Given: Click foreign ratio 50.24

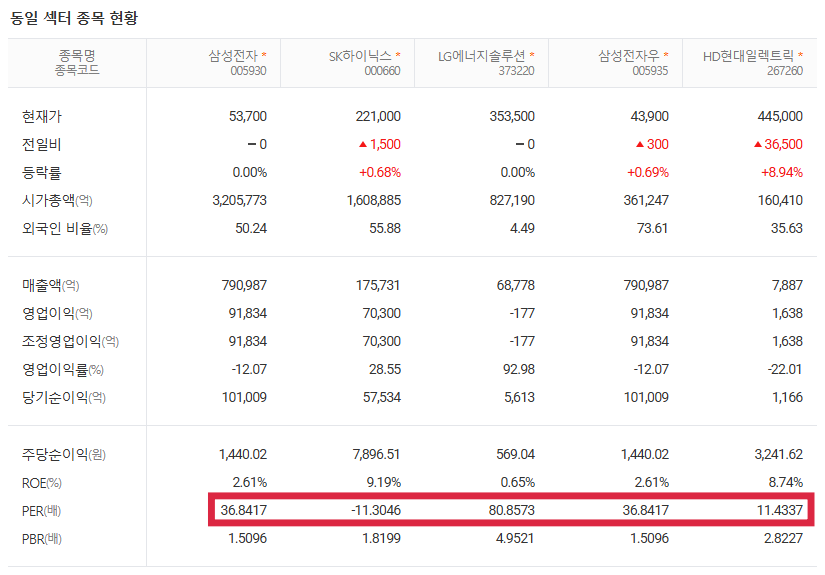Looking at the screenshot, I should click(251, 228).
